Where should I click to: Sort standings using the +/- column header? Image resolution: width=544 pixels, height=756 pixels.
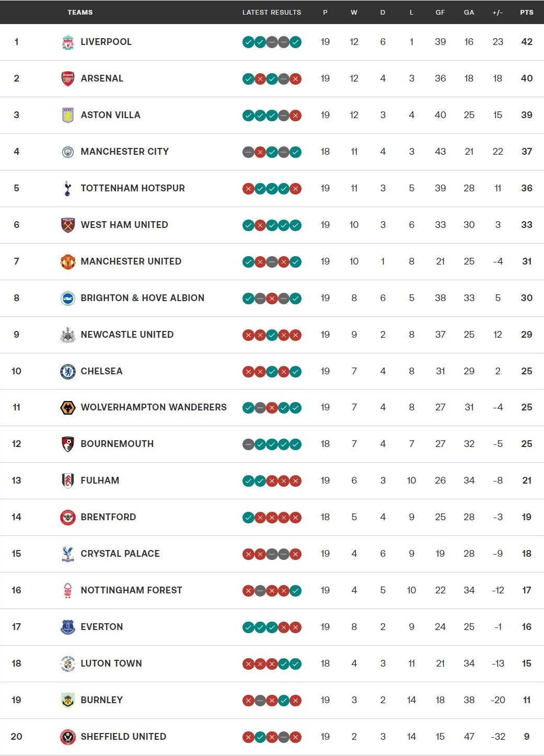tap(497, 12)
